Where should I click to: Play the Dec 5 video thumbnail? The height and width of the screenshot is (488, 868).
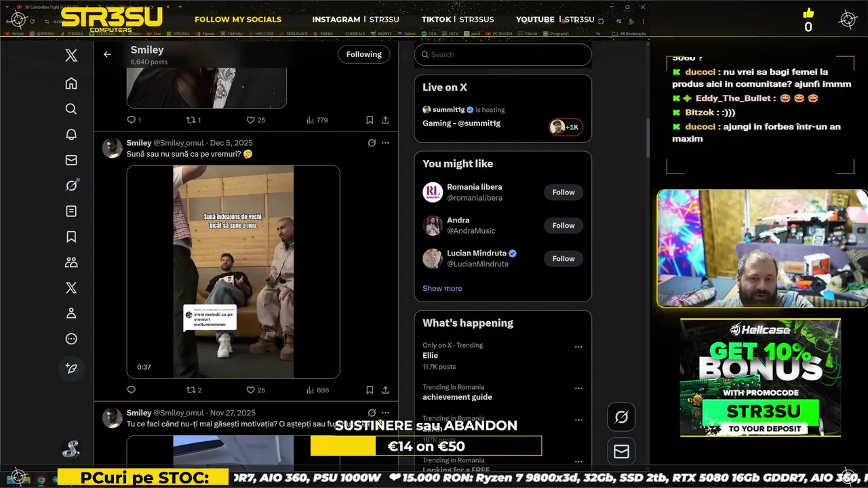233,272
